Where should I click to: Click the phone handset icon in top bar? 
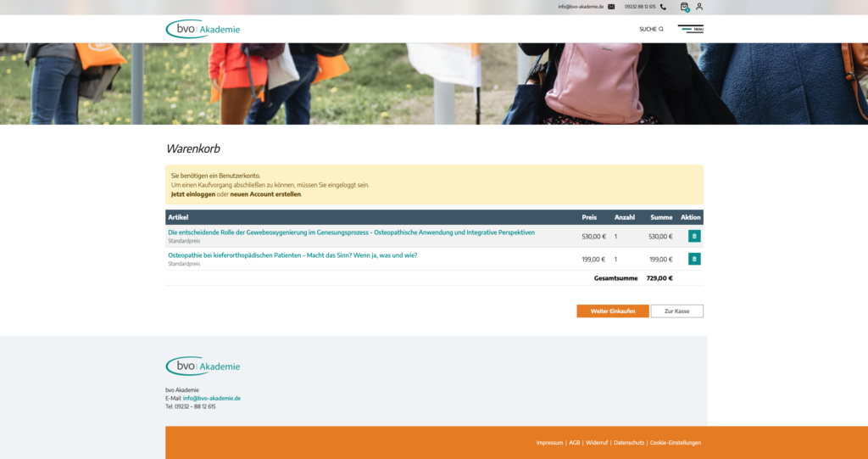663,7
